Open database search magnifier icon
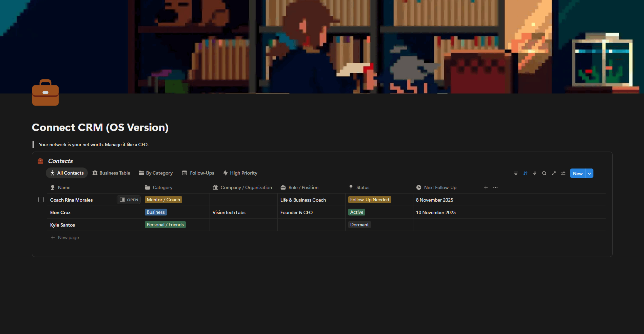Viewport: 644px width, 334px height. [x=544, y=173]
